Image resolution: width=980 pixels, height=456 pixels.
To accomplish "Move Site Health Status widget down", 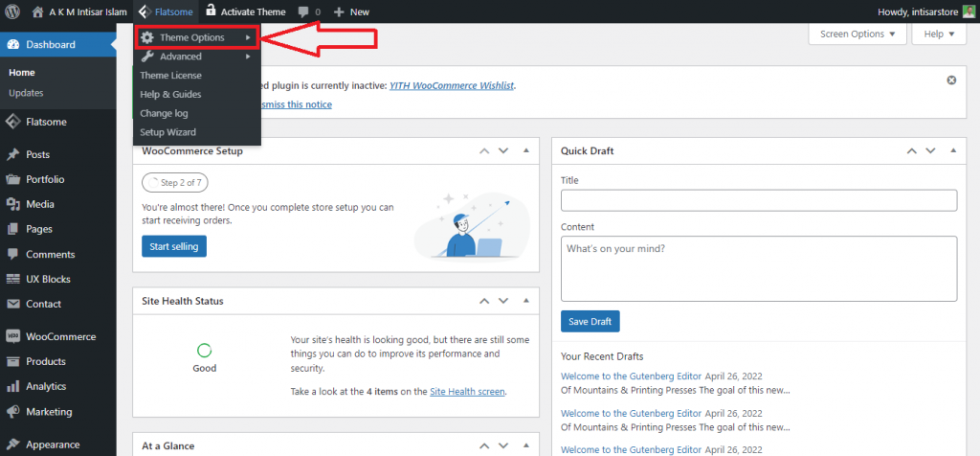I will pyautogui.click(x=503, y=301).
